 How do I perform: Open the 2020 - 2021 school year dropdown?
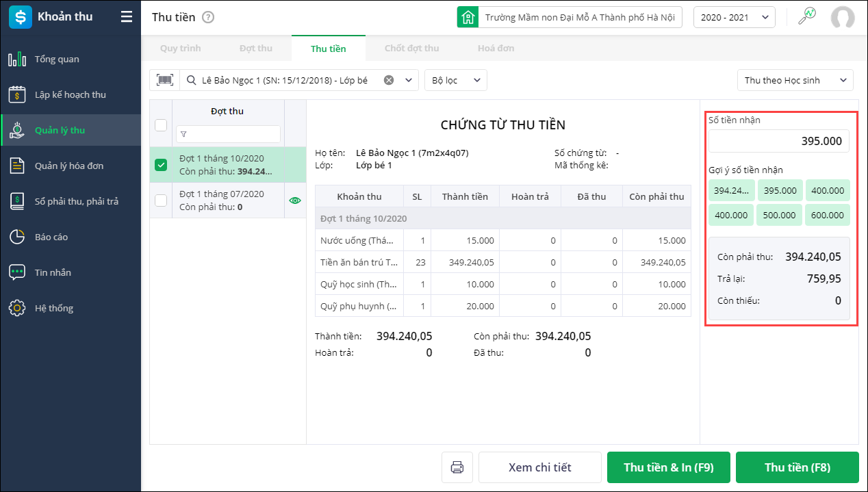click(x=734, y=17)
